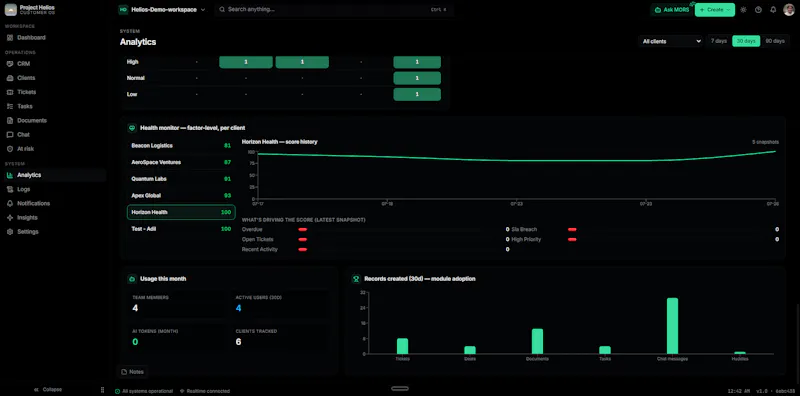
Task: Click the Documents sidebar icon
Action: click(x=10, y=121)
